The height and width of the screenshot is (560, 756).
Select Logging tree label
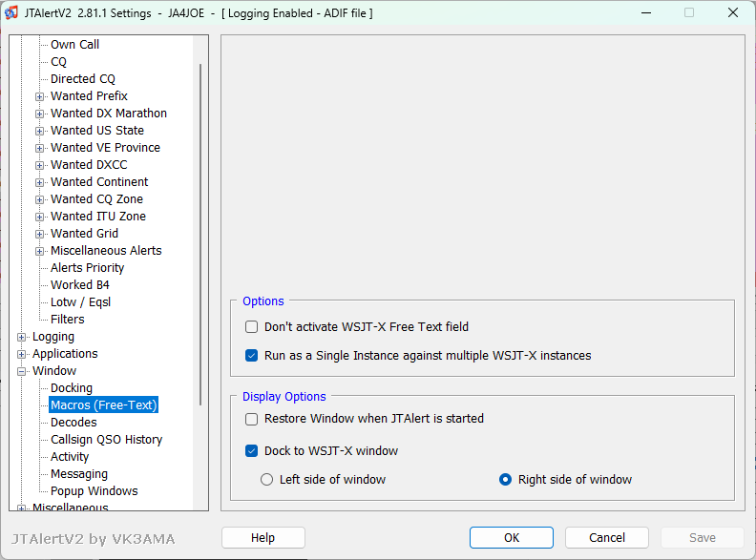click(x=53, y=337)
